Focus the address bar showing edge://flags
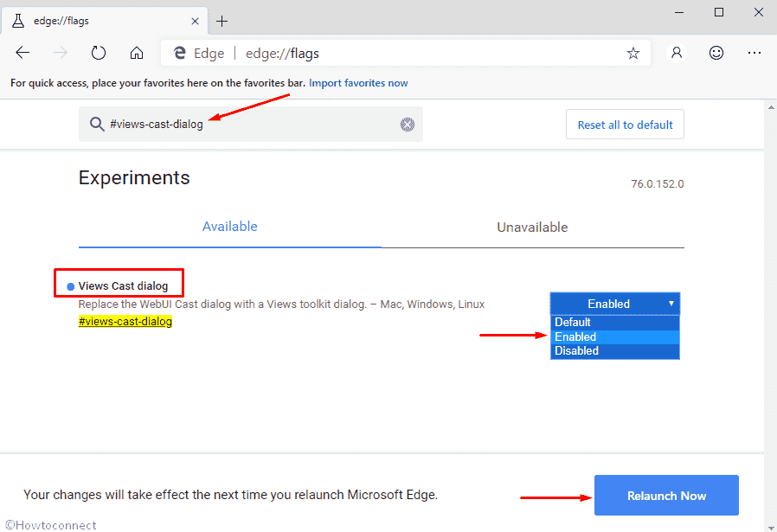Image resolution: width=777 pixels, height=532 pixels. pos(405,53)
